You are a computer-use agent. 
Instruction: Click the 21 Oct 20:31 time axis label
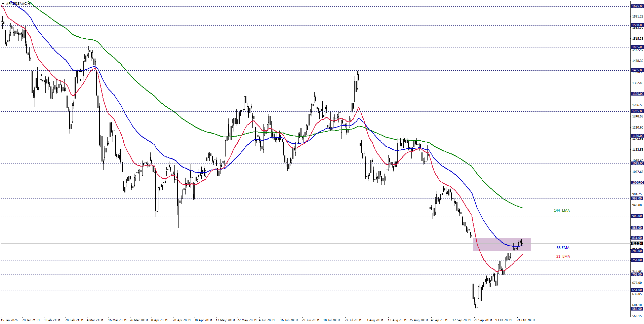526,320
